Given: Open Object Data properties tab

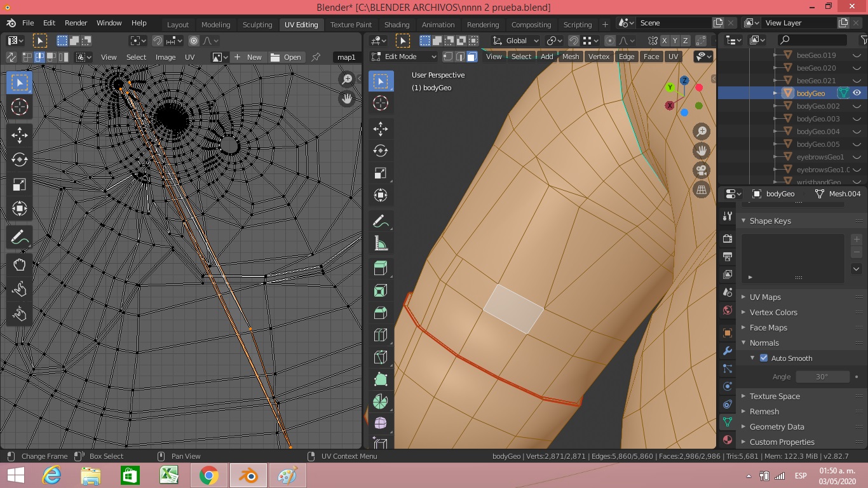Looking at the screenshot, I should [x=728, y=422].
